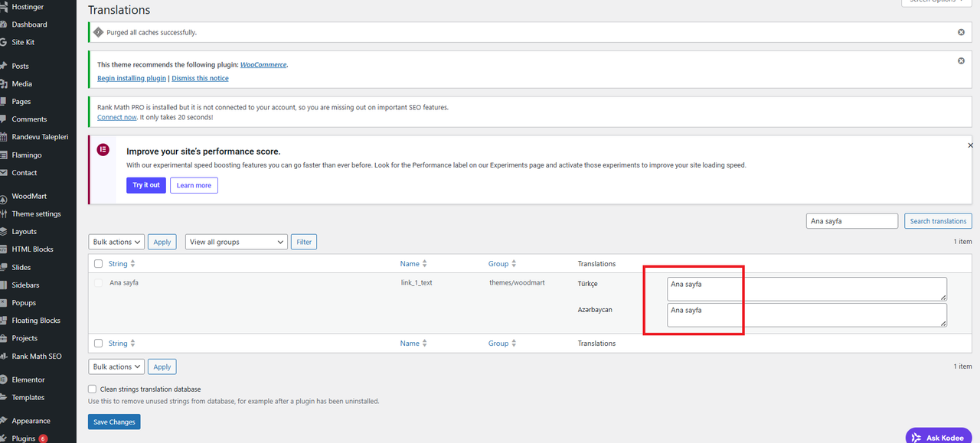This screenshot has width=980, height=443.
Task: Click the 'Dismiss this notice' link
Action: pyautogui.click(x=200, y=78)
